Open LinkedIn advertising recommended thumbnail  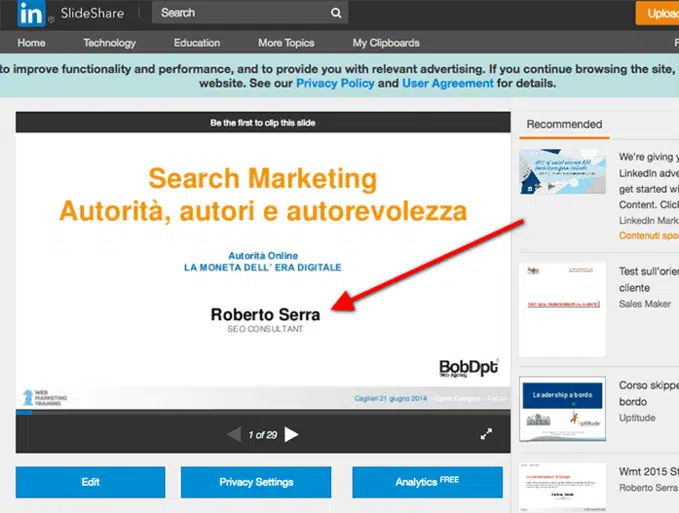tap(562, 172)
